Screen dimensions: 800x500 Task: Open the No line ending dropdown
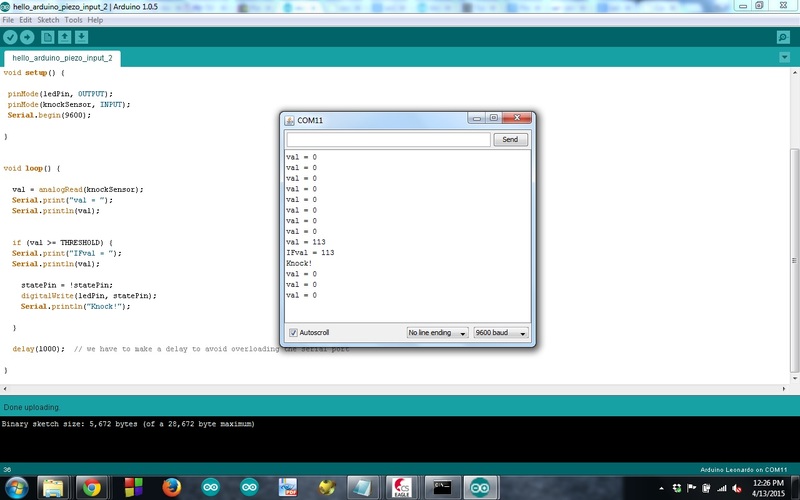pyautogui.click(x=437, y=333)
